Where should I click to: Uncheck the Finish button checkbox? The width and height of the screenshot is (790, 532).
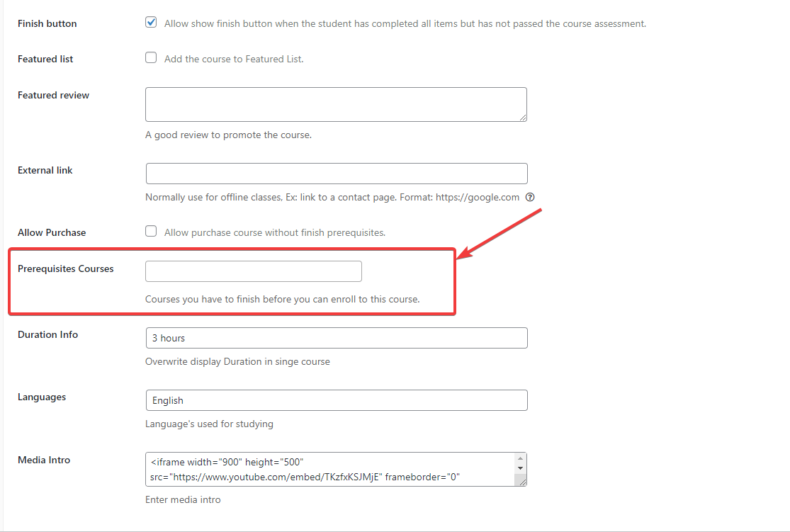pyautogui.click(x=151, y=22)
